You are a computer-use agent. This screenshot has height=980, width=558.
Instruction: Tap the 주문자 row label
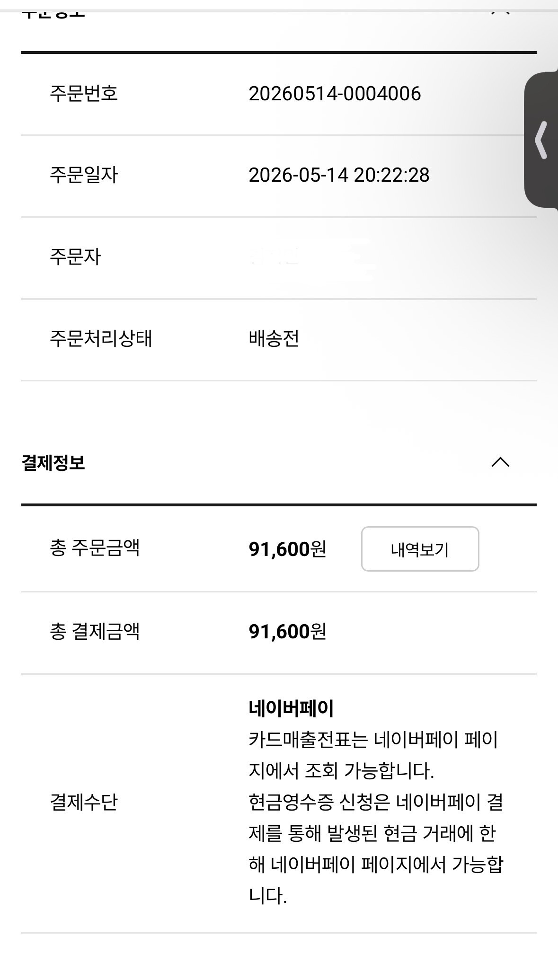75,257
